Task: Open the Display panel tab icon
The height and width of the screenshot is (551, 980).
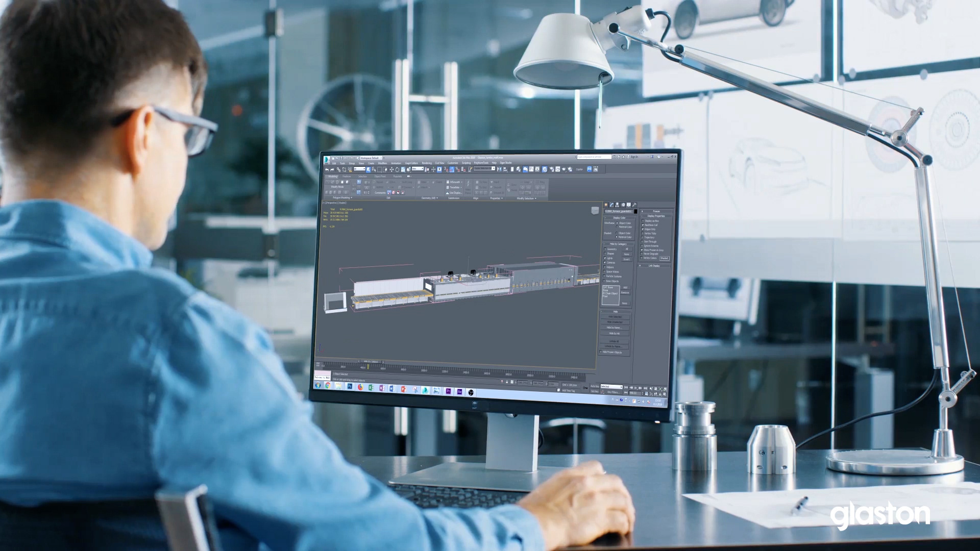Action: (629, 205)
